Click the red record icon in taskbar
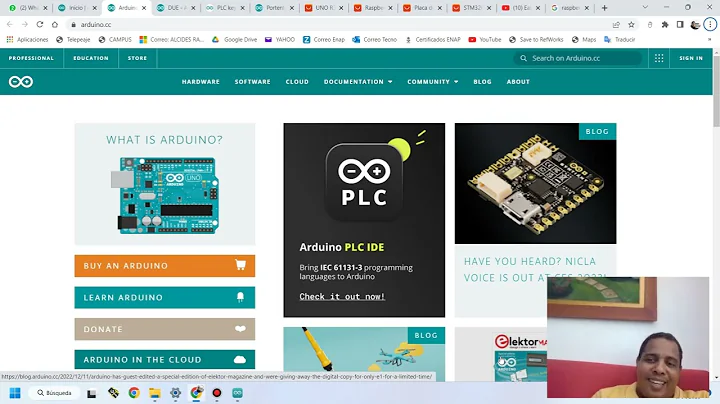Screen dimensions: 720x404 [x=217, y=393]
